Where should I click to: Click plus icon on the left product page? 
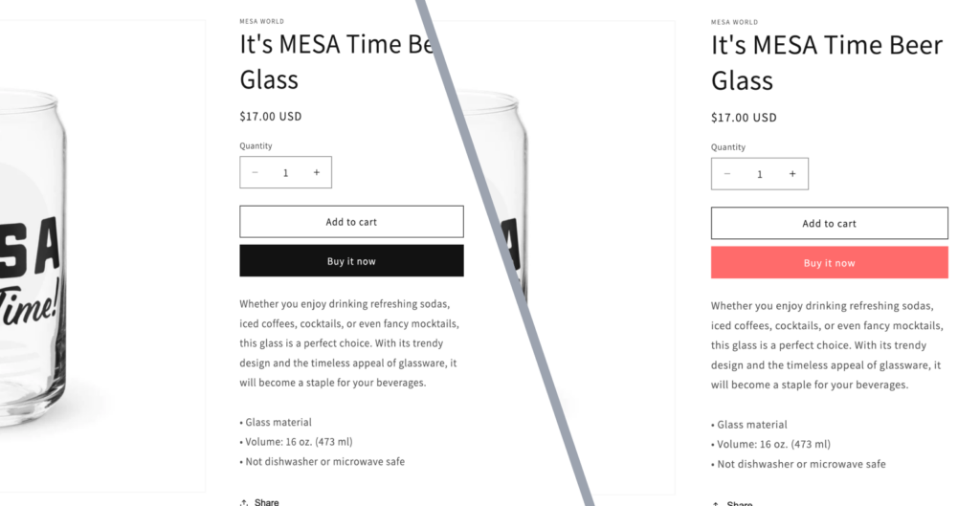point(316,173)
